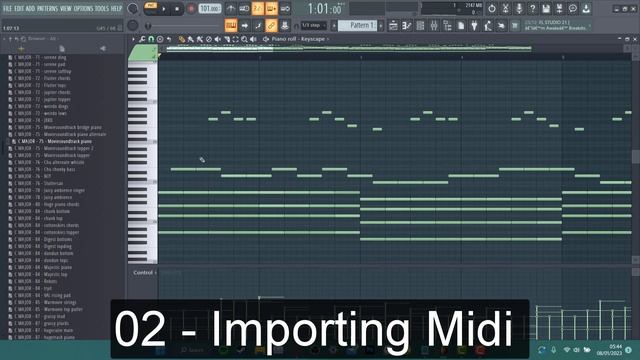This screenshot has width=640, height=360.
Task: Open the tempo tapper icon
Action: tap(488, 26)
